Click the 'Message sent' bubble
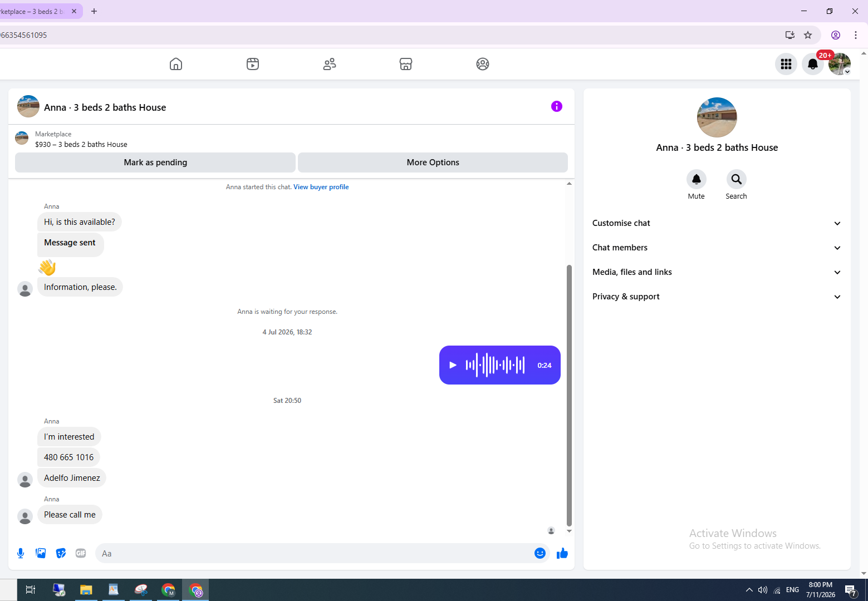Screen dimensions: 868x601 click(71, 245)
